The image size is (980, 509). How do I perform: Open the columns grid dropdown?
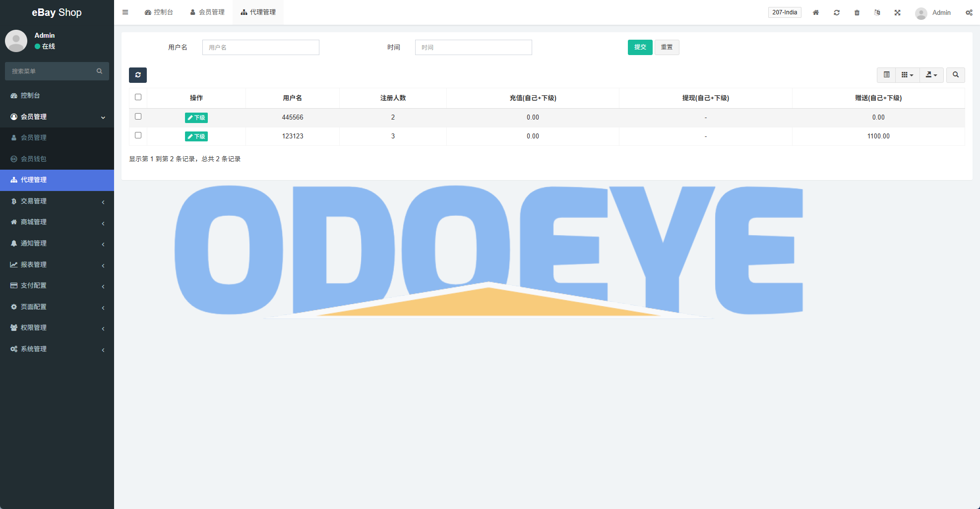(907, 75)
